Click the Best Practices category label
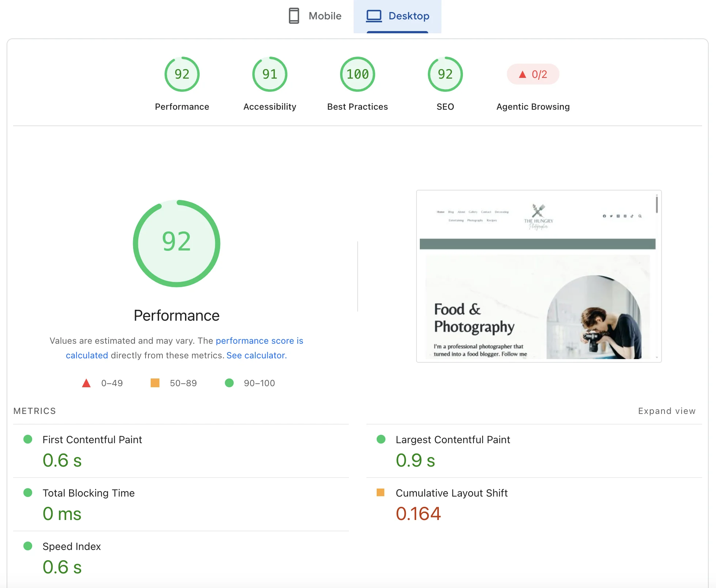The image size is (716, 588). [x=358, y=107]
